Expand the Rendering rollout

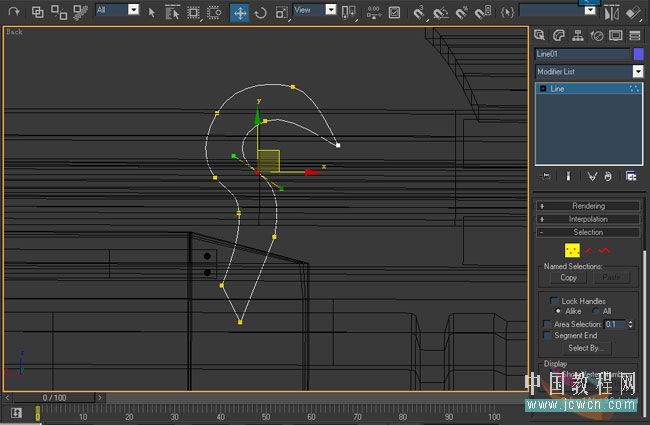pos(588,206)
